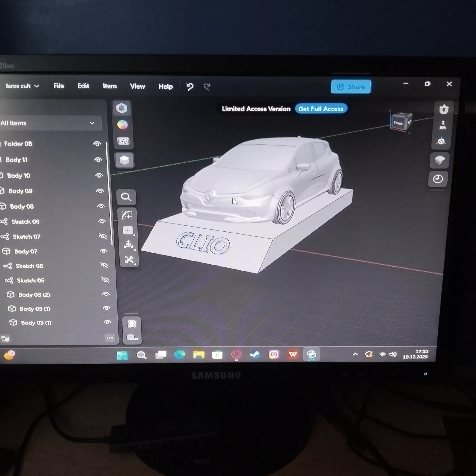
Task: Show hidden Sketch 06
Action: click(104, 266)
